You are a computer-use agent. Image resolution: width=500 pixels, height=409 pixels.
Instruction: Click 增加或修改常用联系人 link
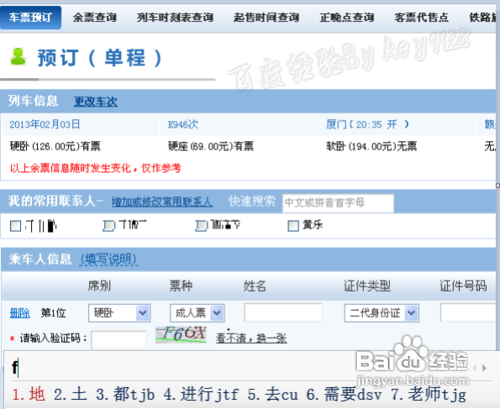click(162, 202)
